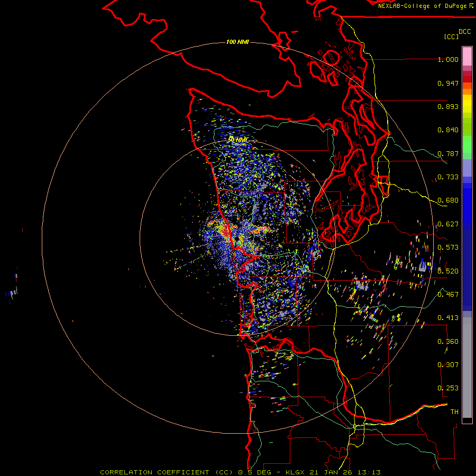
Task: Click the 0.947 scale value
Action: pos(448,83)
